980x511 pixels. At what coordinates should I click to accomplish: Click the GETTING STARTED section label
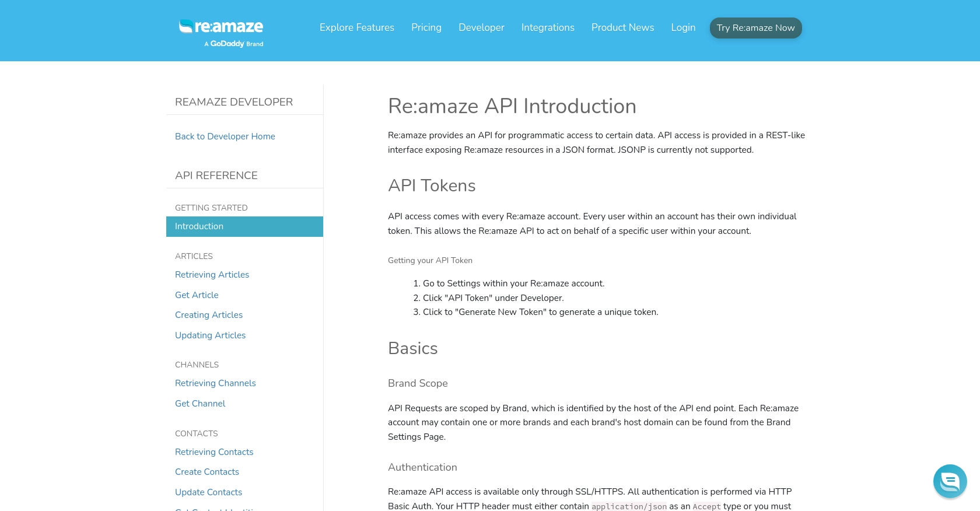(x=211, y=208)
